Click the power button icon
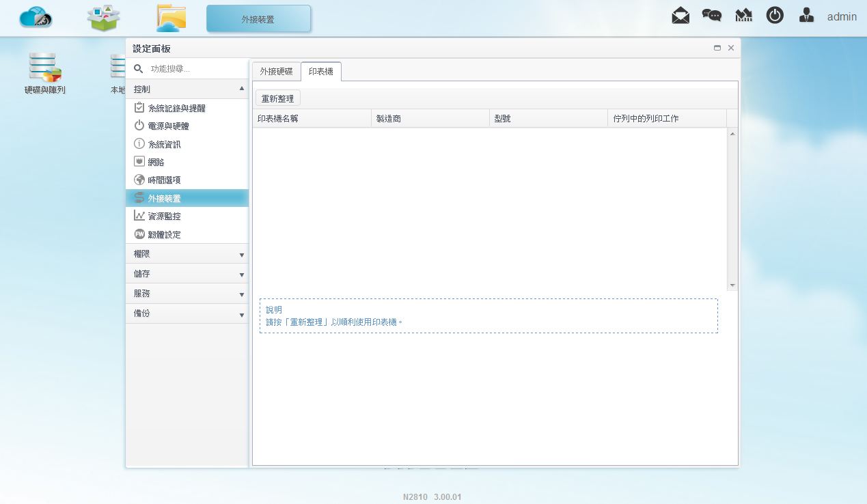The image size is (867, 504). point(775,15)
